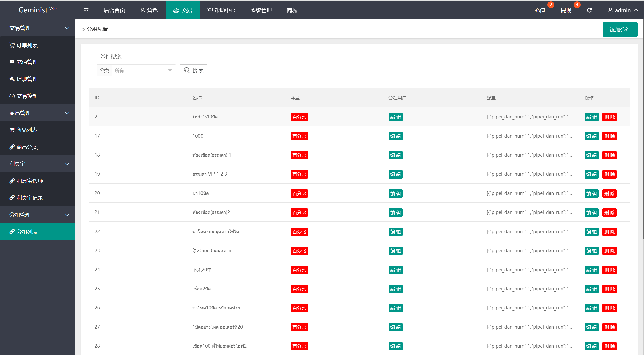This screenshot has height=355, width=644.
Task: Collapse the 交易管理 sidebar section
Action: [38, 28]
